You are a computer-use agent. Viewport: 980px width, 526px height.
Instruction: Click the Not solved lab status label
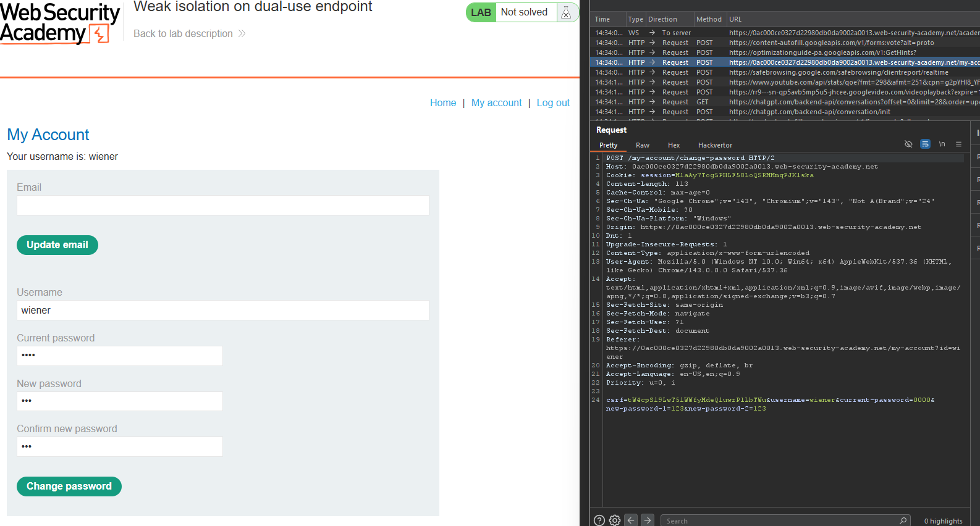click(524, 12)
